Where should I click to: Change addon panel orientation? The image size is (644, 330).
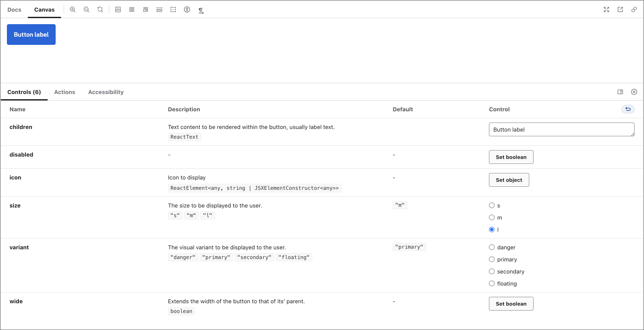(620, 92)
